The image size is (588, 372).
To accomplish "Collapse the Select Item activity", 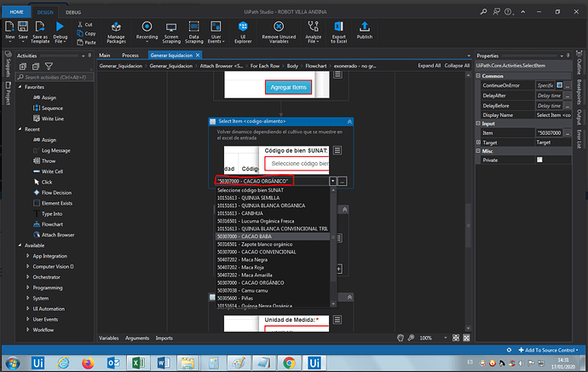I will coord(349,122).
